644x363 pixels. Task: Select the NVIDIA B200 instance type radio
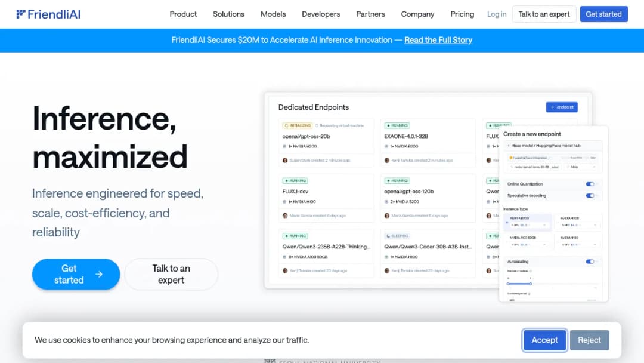click(507, 222)
